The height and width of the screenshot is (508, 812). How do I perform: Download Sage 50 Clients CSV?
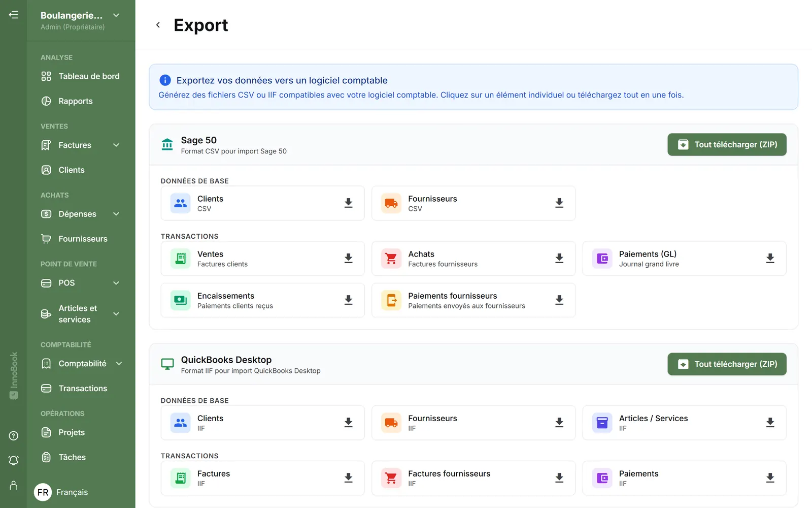(x=349, y=203)
